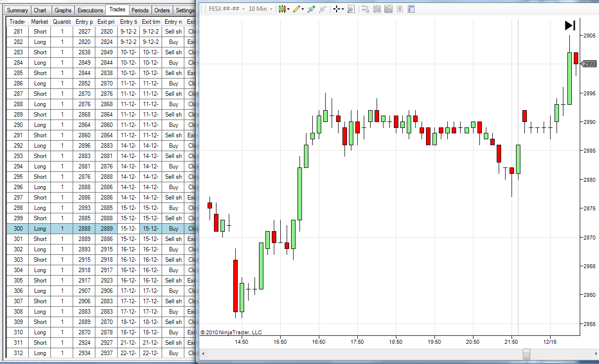Image resolution: width=599 pixels, height=364 pixels.
Task: Click entry price 2924 in trade 311
Action: click(x=85, y=343)
